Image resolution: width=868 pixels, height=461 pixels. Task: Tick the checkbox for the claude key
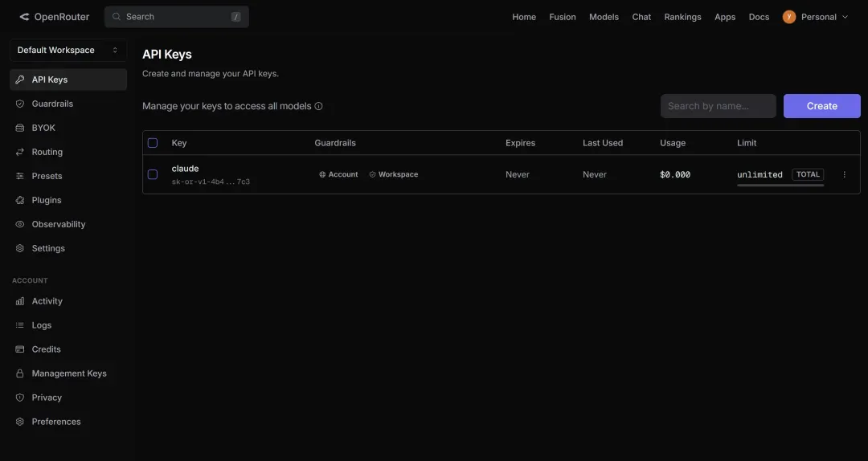coord(153,174)
